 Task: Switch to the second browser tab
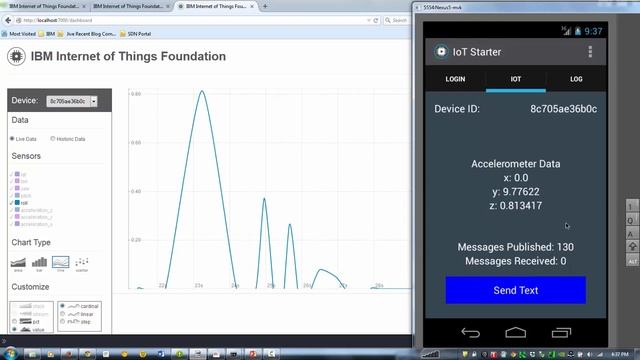131,6
